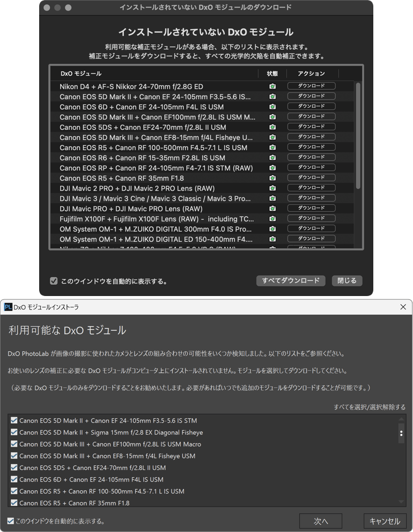The width and height of the screenshot is (413, 532).
Task: Click camera icon for 5D Mark III EF8-15mm Fisheye row
Action: (272, 137)
